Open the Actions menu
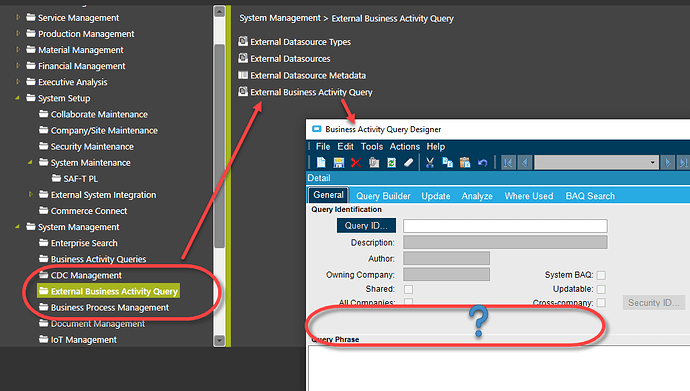 coord(404,146)
